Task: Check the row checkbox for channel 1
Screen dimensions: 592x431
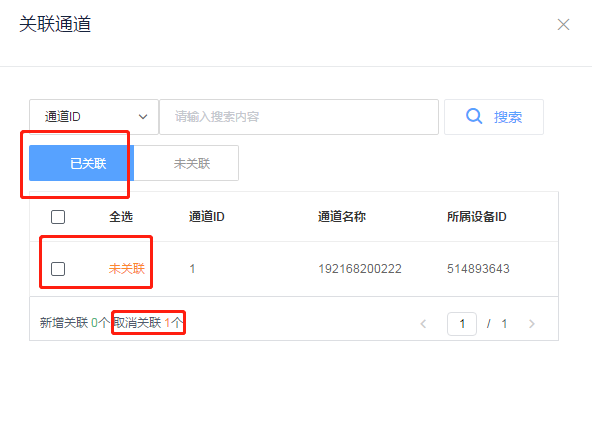Action: pos(58,269)
